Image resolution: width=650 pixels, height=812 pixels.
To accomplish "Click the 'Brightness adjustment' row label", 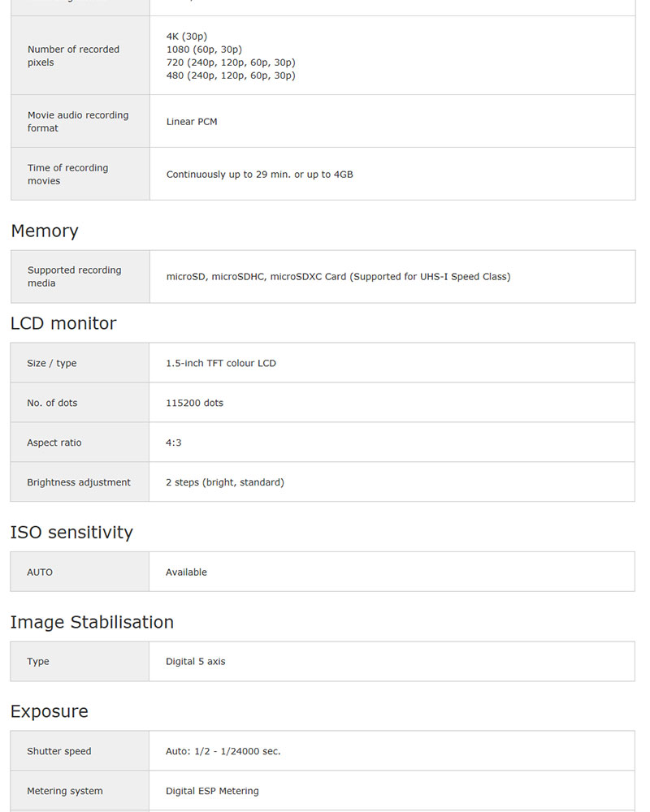I will tap(79, 482).
